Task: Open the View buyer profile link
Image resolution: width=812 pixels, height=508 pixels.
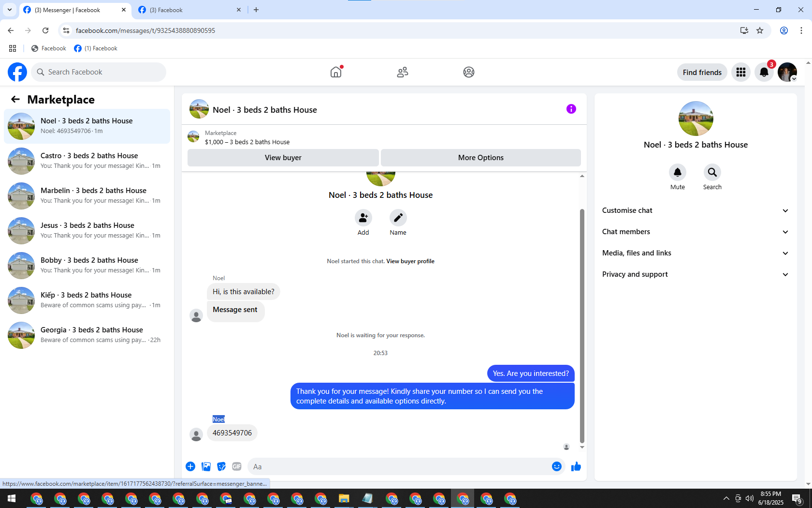Action: pyautogui.click(x=410, y=261)
